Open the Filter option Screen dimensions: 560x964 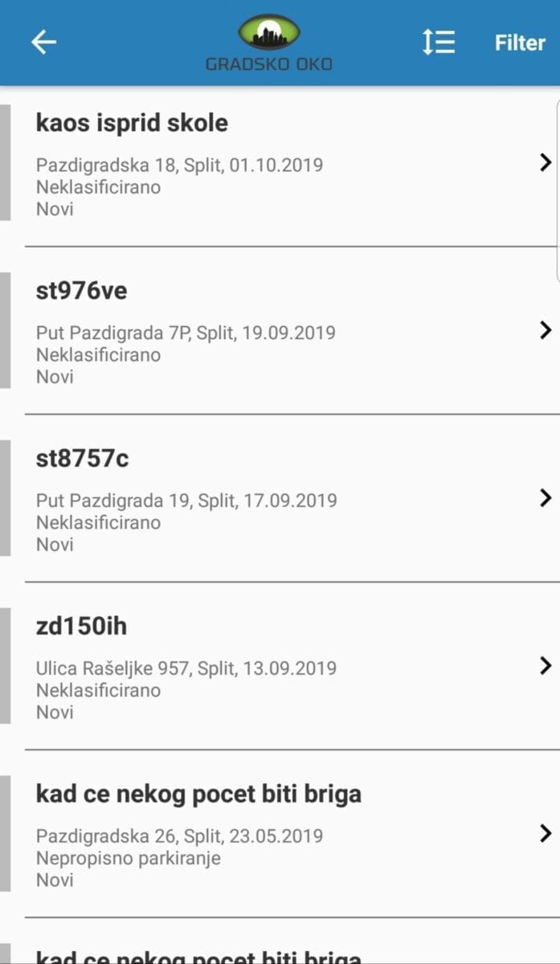[520, 43]
